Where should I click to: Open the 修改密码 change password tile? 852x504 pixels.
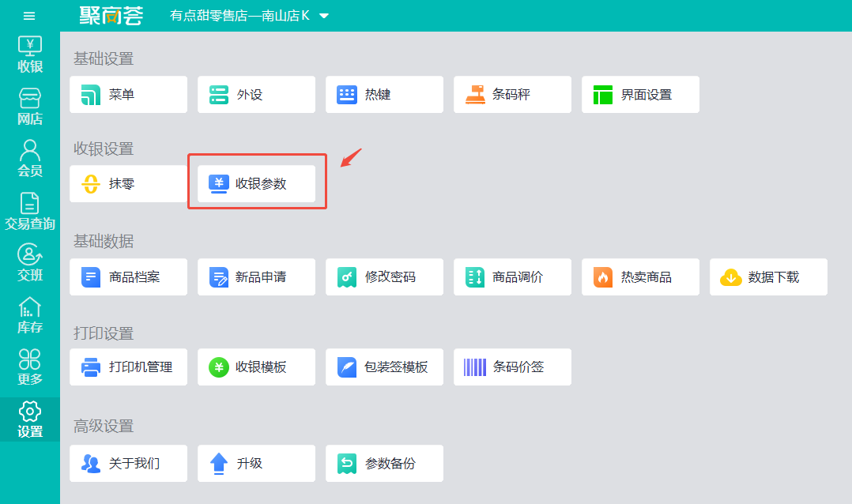click(384, 277)
